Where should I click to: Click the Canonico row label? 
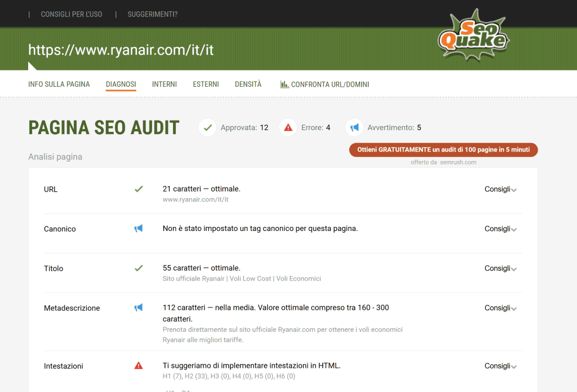[60, 229]
